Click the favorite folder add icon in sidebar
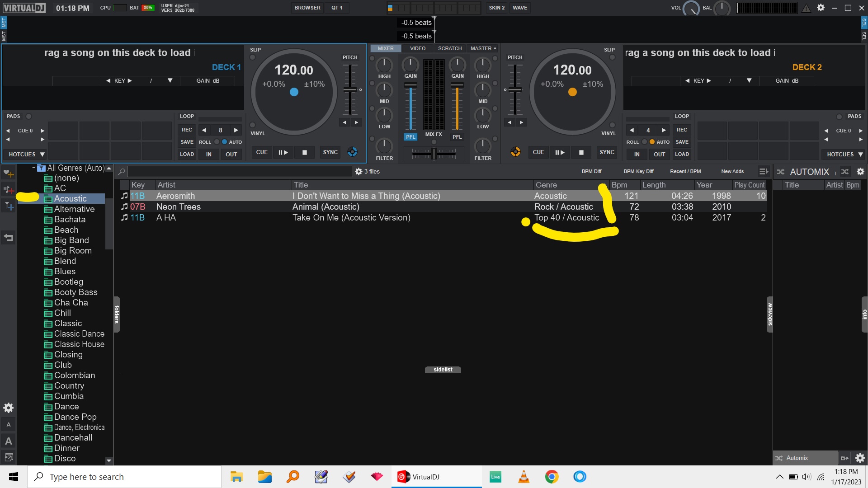This screenshot has width=868, height=488. (9, 173)
